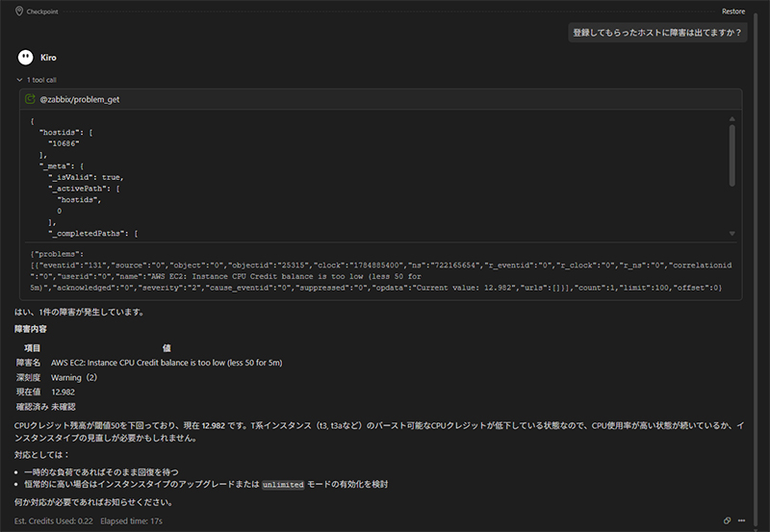
Task: Click the Restore checkpoint button
Action: (x=733, y=12)
